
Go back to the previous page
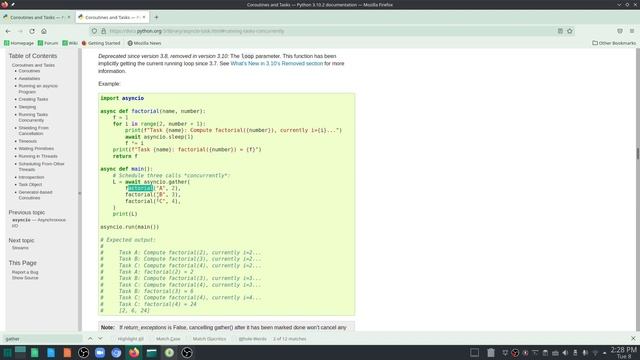(x=8, y=31)
